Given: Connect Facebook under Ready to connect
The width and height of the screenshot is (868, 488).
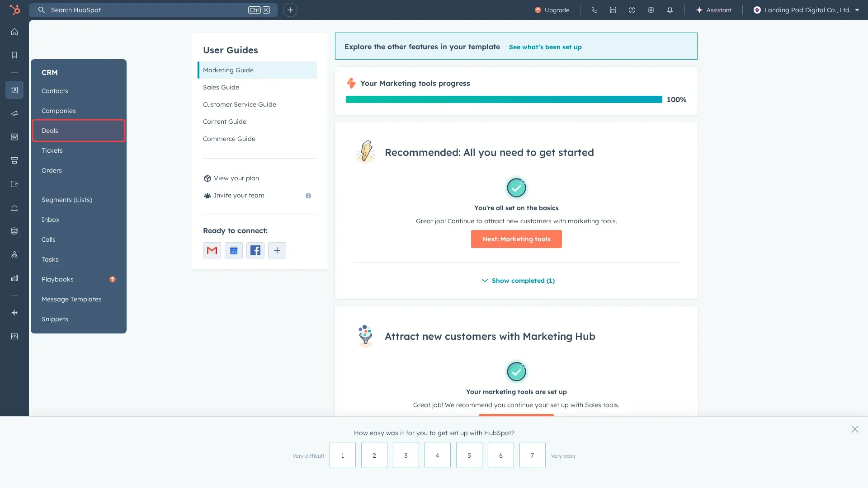Looking at the screenshot, I should click(255, 250).
